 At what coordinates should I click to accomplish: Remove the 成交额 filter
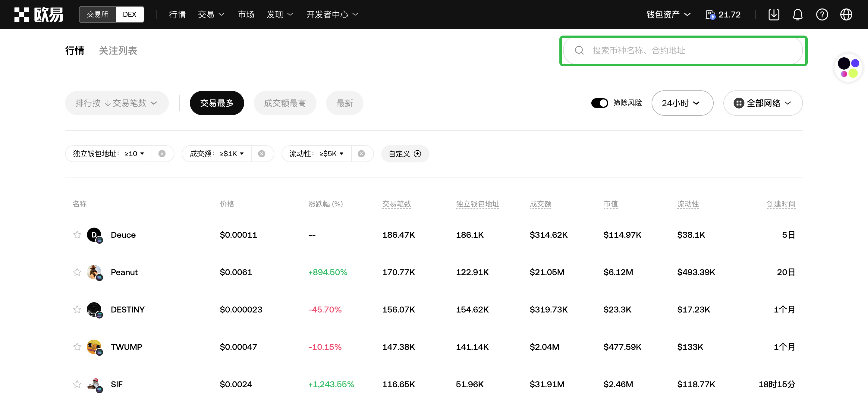pyautogui.click(x=262, y=154)
